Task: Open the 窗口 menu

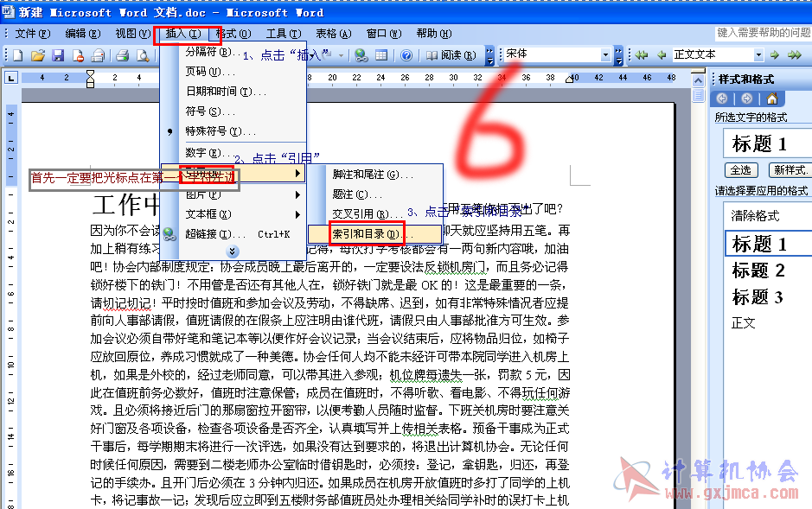Action: click(384, 34)
